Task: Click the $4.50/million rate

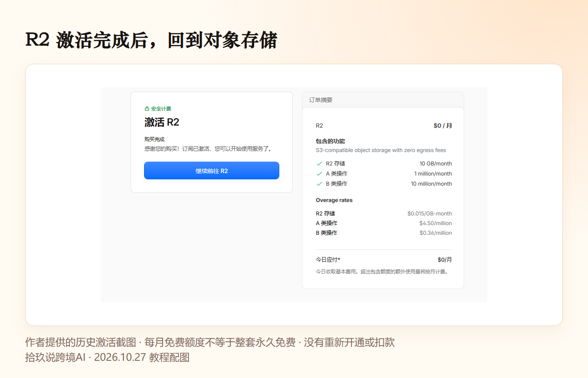Action: pos(436,223)
